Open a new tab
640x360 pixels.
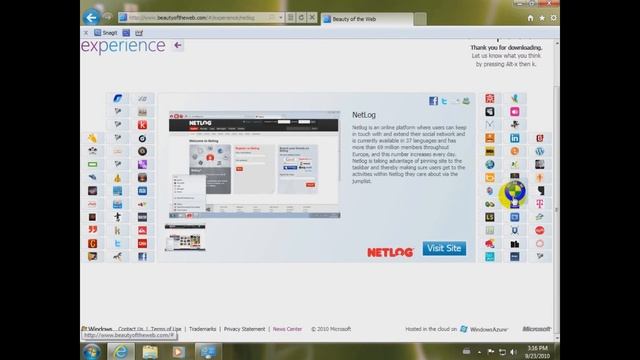[420, 19]
